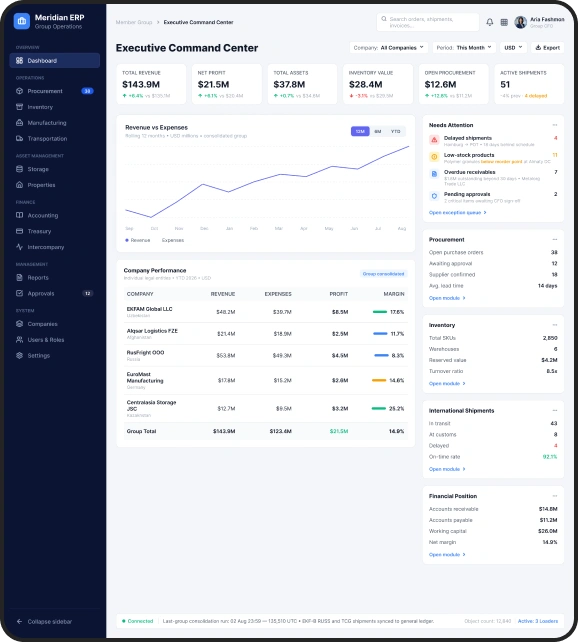This screenshot has width=578, height=642.
Task: Click the search orders input field
Action: (428, 22)
